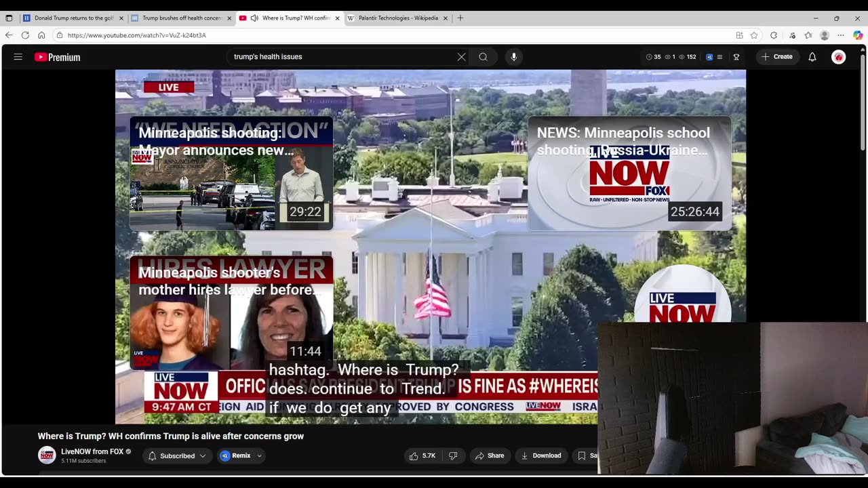Open the favorites list
The height and width of the screenshot is (488, 868).
coord(808,35)
